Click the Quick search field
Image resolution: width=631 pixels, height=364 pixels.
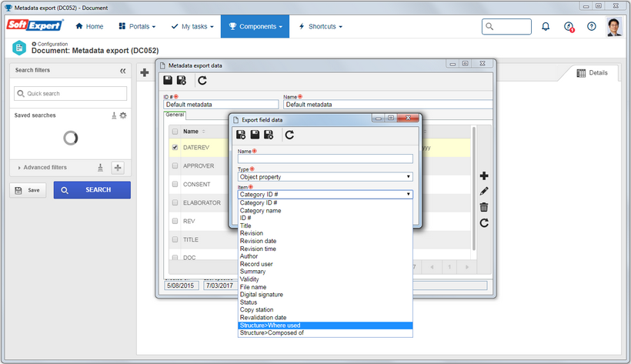pos(71,93)
